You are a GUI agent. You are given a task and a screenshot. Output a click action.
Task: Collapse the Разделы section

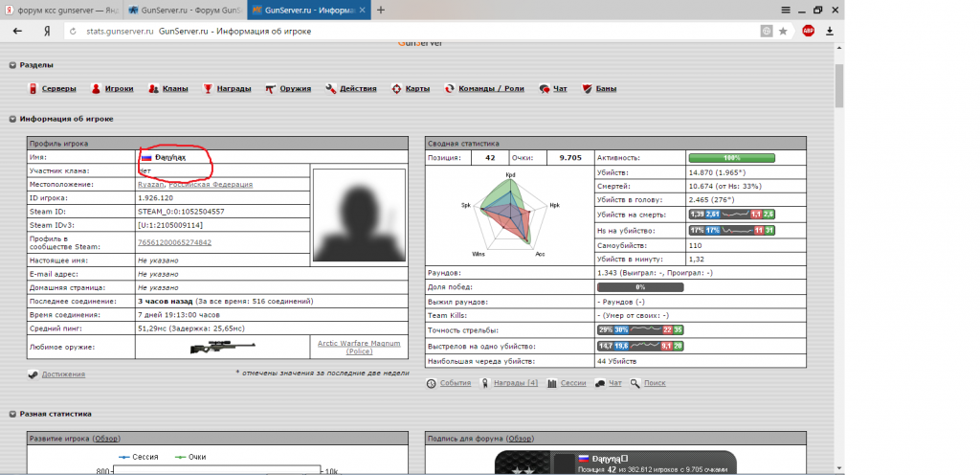click(x=12, y=65)
